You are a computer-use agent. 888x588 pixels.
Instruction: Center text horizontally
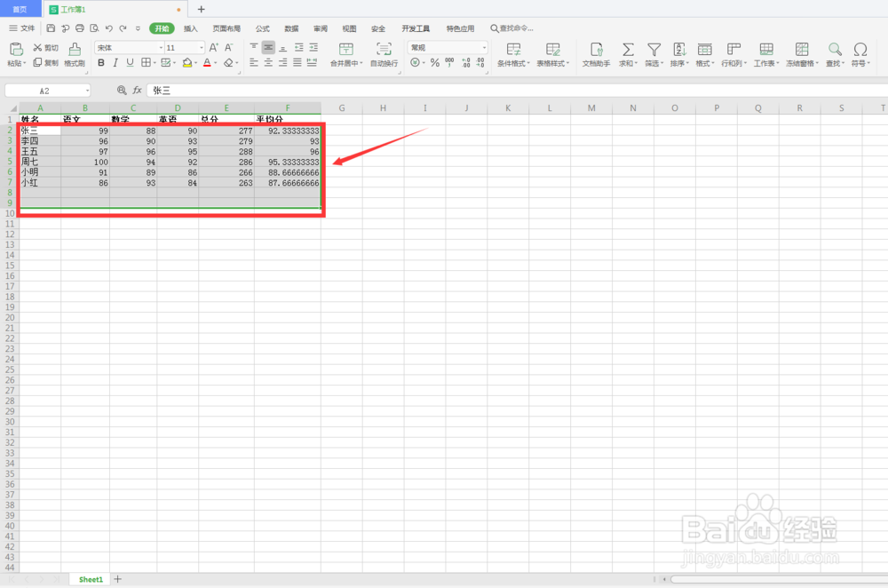click(x=268, y=62)
